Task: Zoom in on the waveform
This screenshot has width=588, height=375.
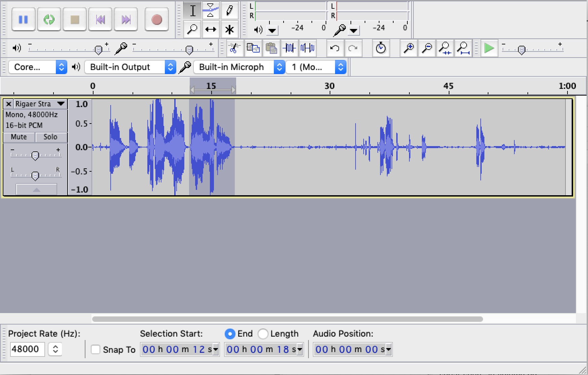Action: coord(409,48)
